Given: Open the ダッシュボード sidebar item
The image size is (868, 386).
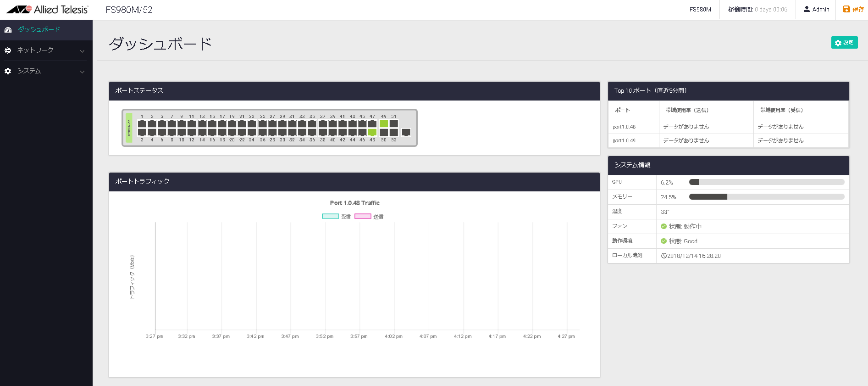Looking at the screenshot, I should point(39,29).
